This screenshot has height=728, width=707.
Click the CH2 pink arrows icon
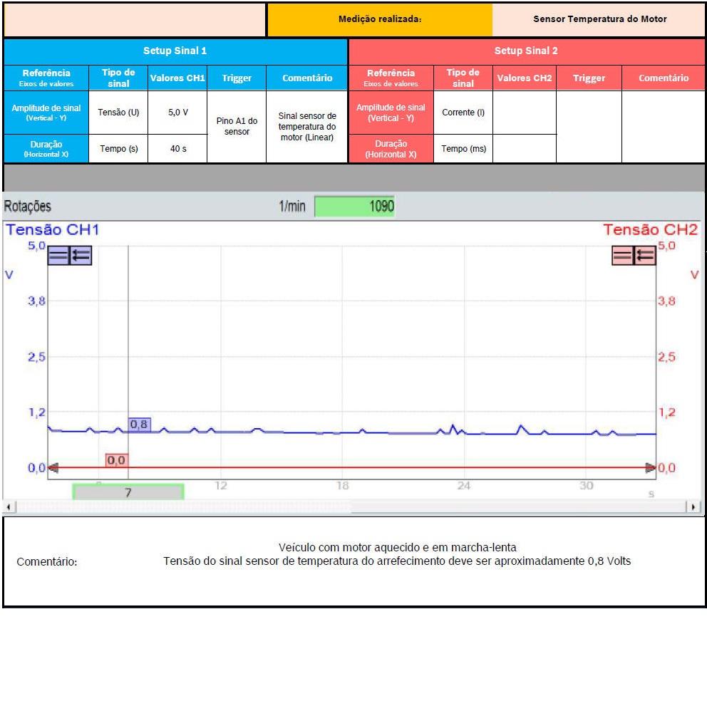[x=645, y=256]
